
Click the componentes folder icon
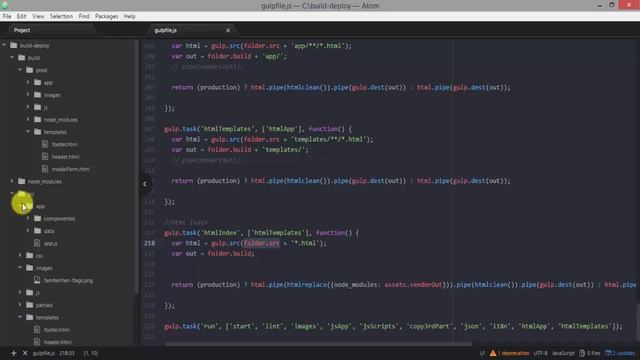38,218
